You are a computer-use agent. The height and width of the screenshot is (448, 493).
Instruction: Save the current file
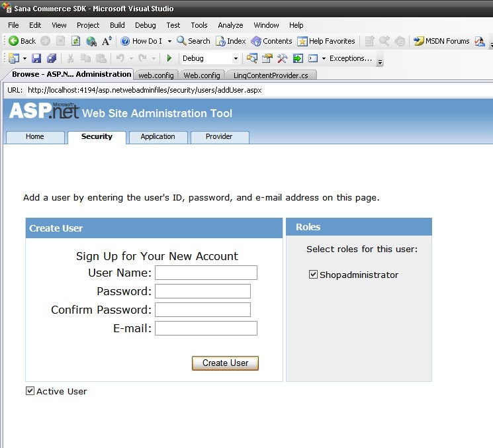pos(36,58)
